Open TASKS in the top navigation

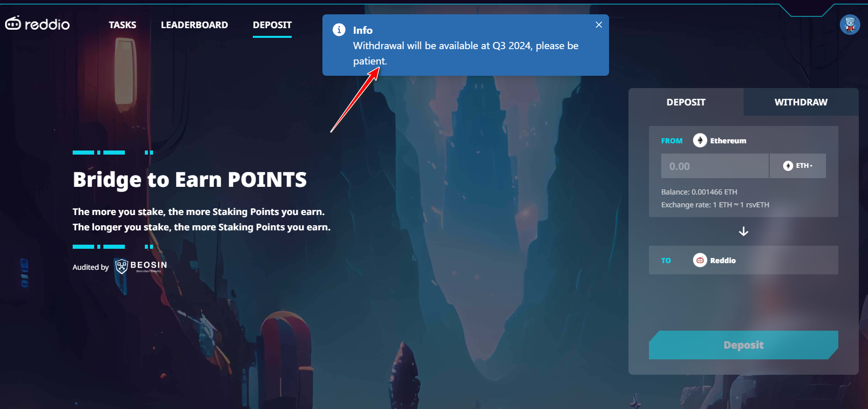122,25
